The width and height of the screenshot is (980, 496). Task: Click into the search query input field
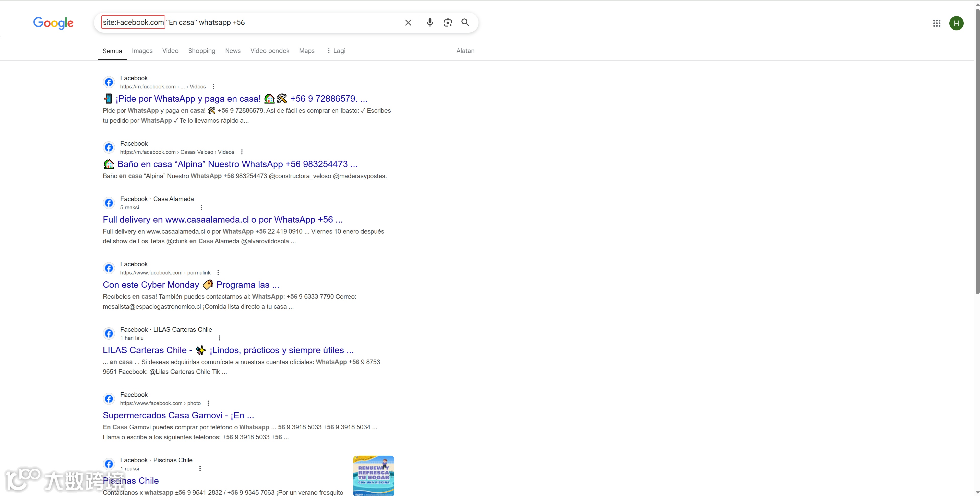point(304,22)
